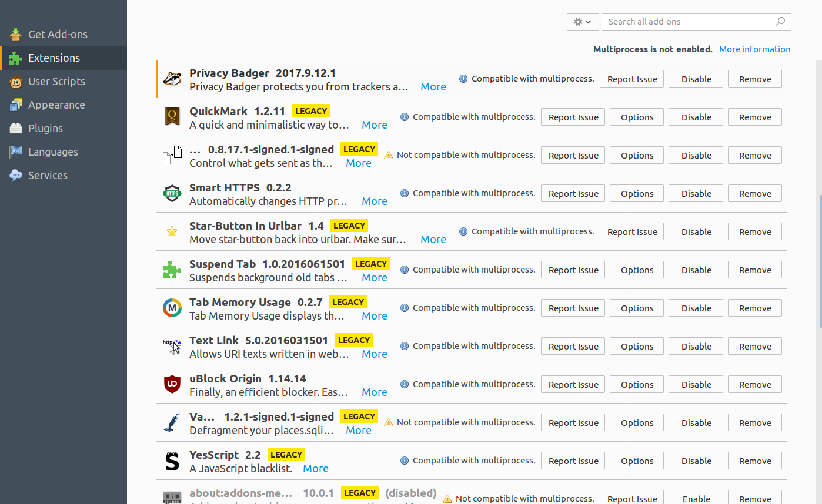Click warning icon in 1.2.1-signed row

click(x=389, y=422)
